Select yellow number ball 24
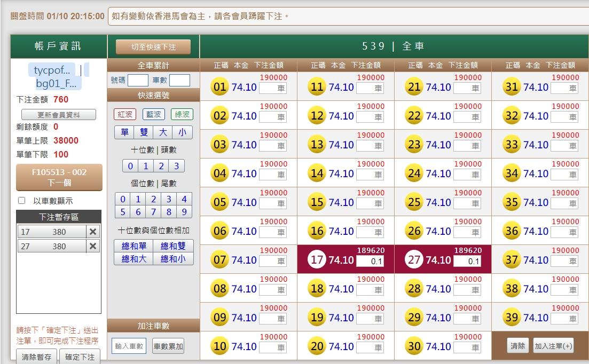The height and width of the screenshot is (364, 589). click(x=414, y=173)
